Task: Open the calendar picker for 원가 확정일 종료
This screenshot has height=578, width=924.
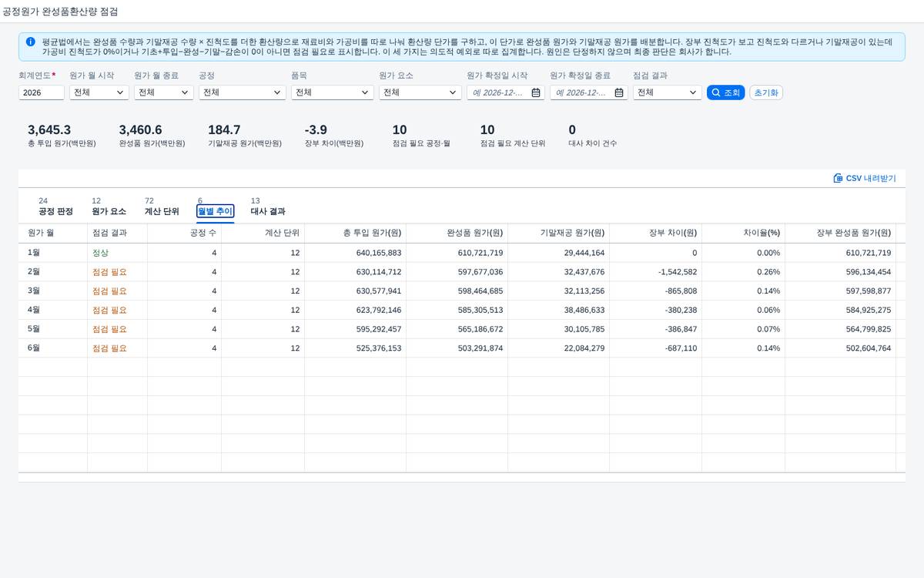Action: pyautogui.click(x=619, y=92)
